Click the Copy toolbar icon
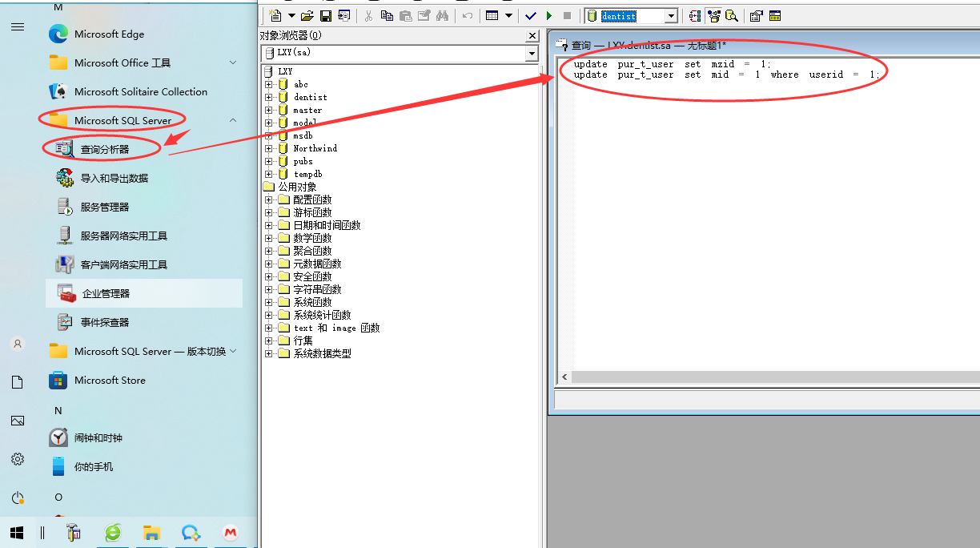The image size is (980, 548). pyautogui.click(x=388, y=16)
